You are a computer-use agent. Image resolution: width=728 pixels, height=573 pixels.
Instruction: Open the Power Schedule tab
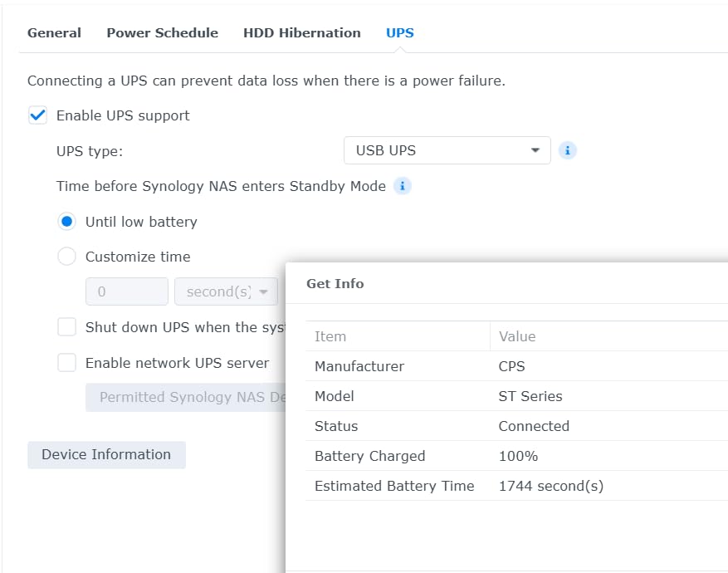[162, 33]
